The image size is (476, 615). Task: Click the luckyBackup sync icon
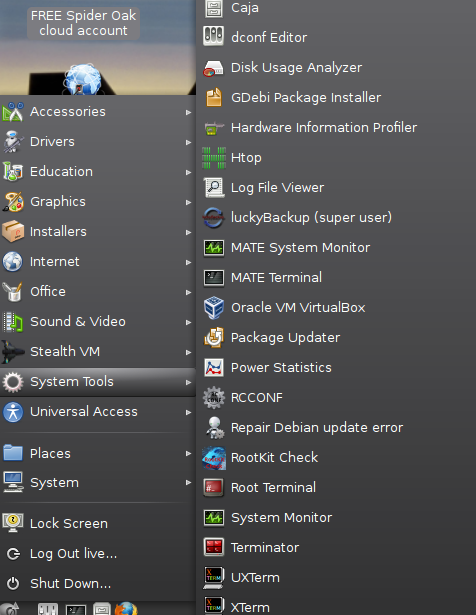214,218
